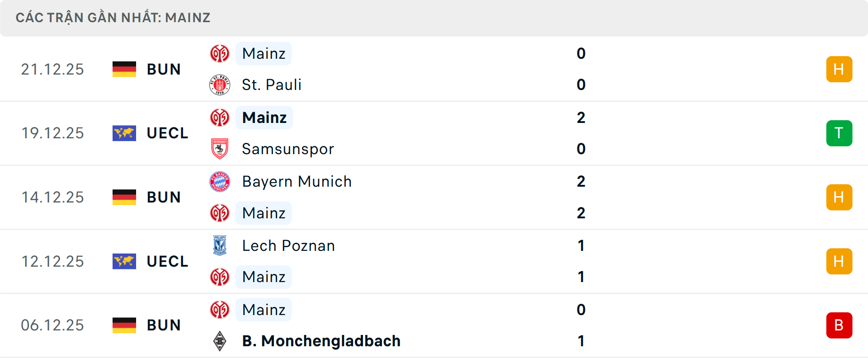The width and height of the screenshot is (868, 358).
Task: Click UECL flag icon for 19.12.25 match
Action: point(124,133)
